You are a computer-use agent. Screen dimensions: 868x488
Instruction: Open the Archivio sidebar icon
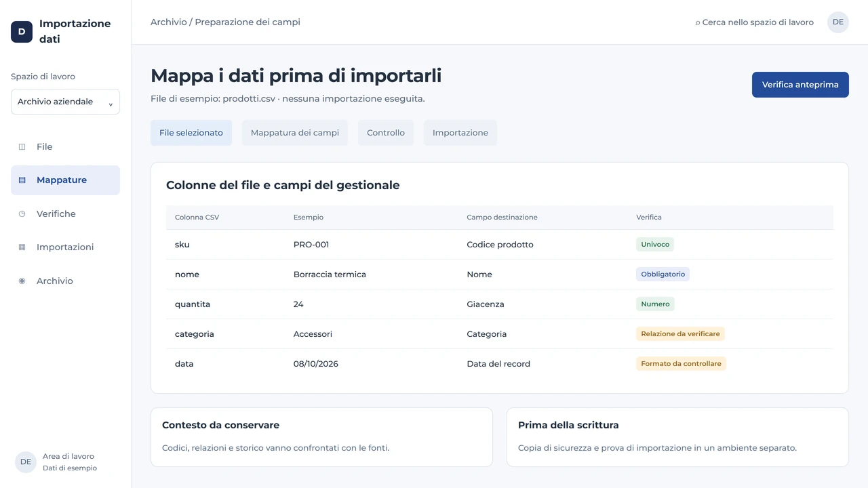[x=22, y=281]
